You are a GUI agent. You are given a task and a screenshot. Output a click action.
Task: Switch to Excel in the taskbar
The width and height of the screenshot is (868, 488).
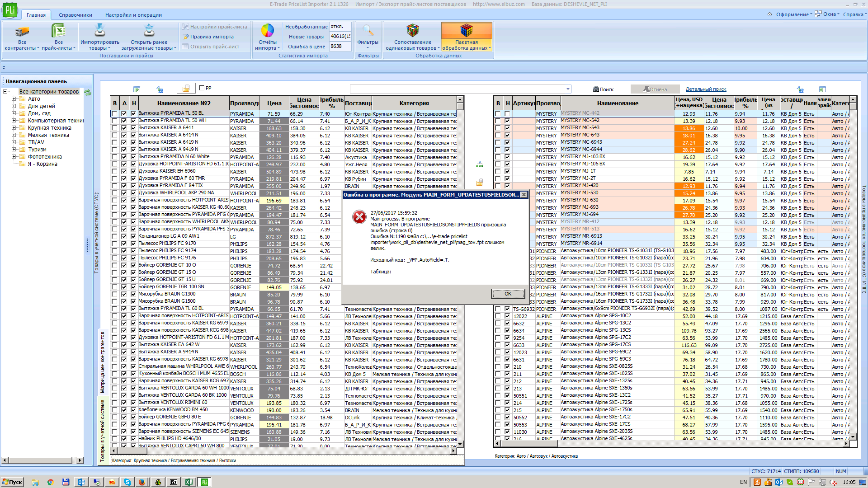(189, 482)
